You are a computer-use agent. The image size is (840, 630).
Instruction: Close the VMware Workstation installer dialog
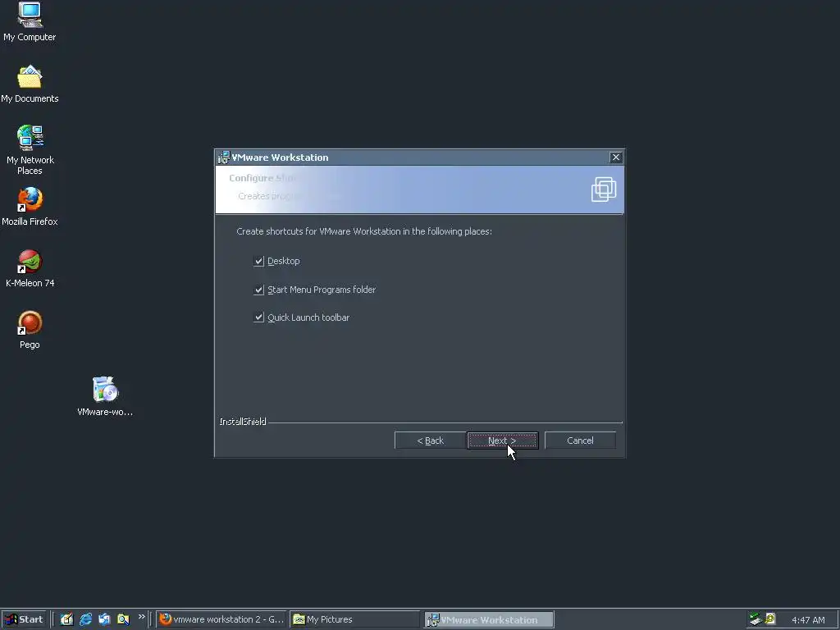point(616,157)
